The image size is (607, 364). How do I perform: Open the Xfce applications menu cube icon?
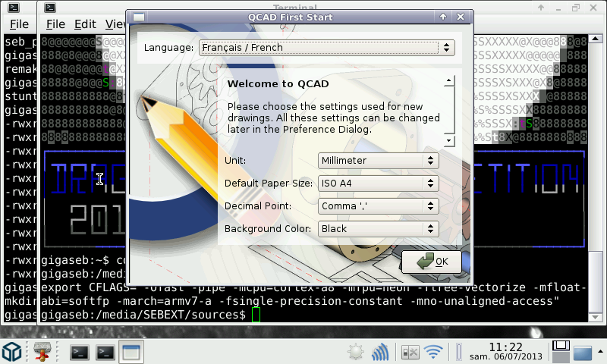[12, 352]
